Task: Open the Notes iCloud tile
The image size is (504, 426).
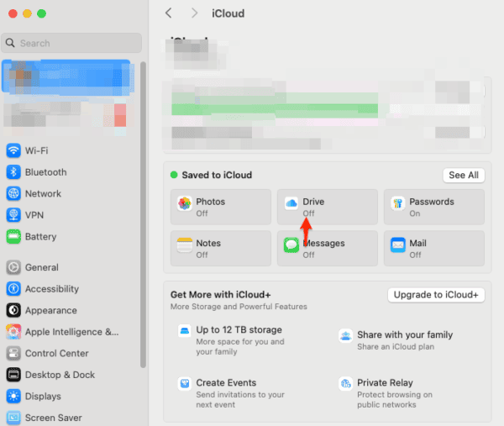Action: 220,249
